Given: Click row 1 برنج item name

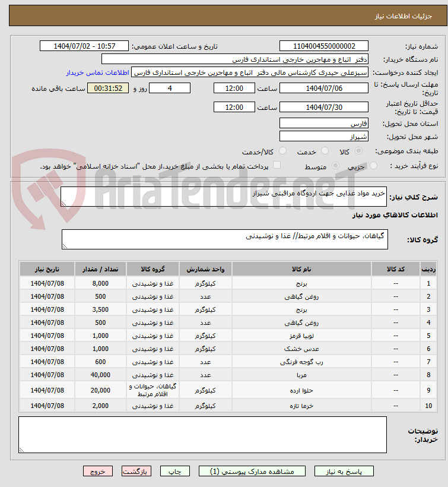Looking at the screenshot, I should pos(301,283).
